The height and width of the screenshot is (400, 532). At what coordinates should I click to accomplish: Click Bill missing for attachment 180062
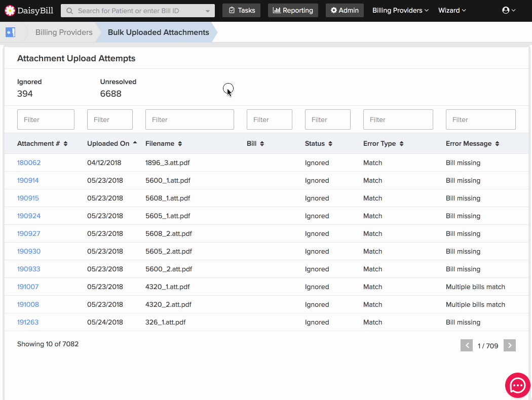click(x=463, y=163)
